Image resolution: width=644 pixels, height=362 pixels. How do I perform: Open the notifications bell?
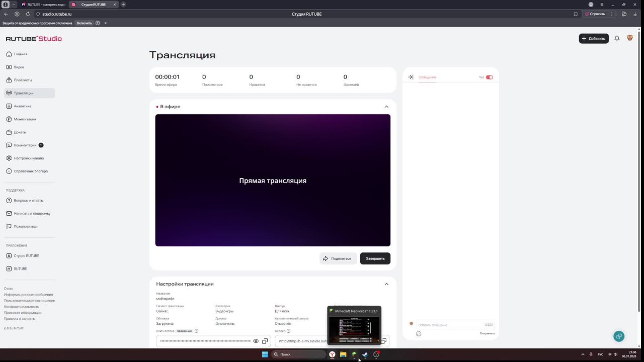coord(617,39)
